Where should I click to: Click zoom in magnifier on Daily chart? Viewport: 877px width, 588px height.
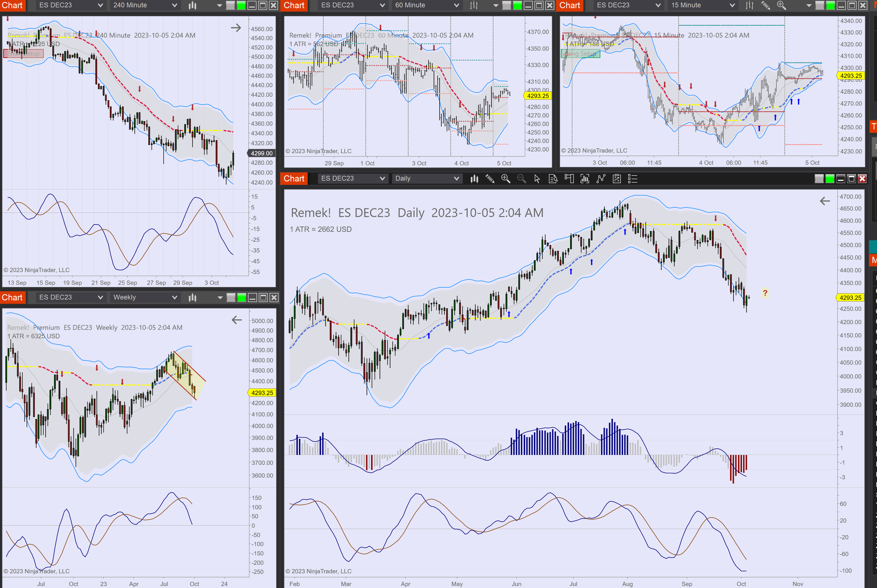(506, 179)
